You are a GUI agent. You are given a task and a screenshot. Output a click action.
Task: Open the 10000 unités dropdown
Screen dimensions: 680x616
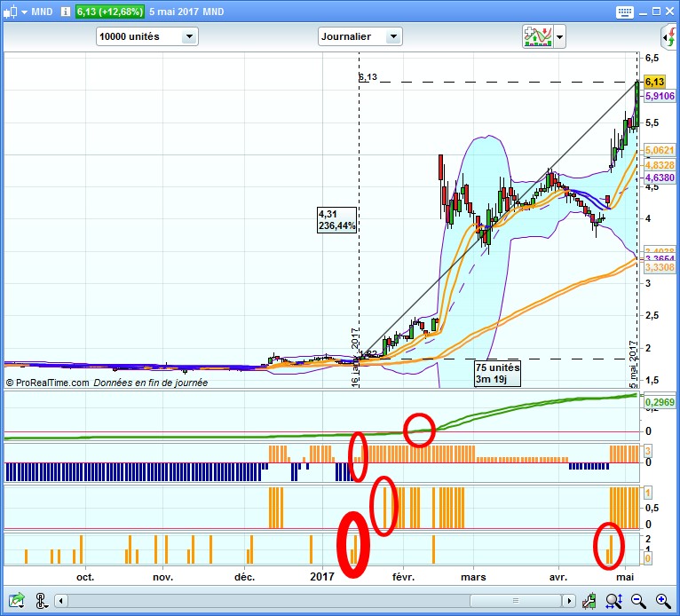point(146,36)
